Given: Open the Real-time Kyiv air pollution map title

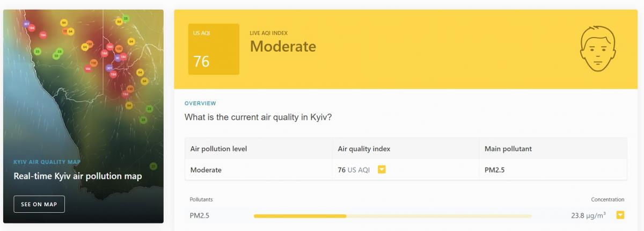Looking at the screenshot, I should (x=78, y=176).
